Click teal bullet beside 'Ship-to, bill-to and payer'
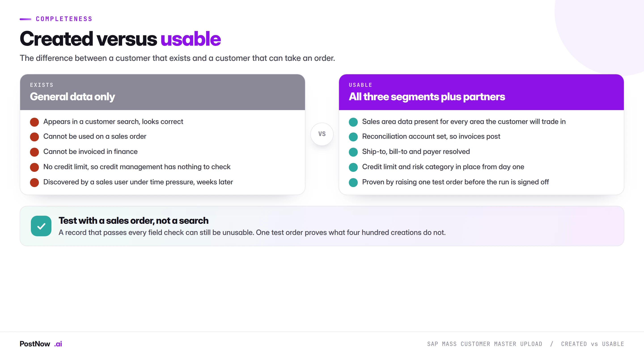644x358 pixels. pyautogui.click(x=353, y=152)
